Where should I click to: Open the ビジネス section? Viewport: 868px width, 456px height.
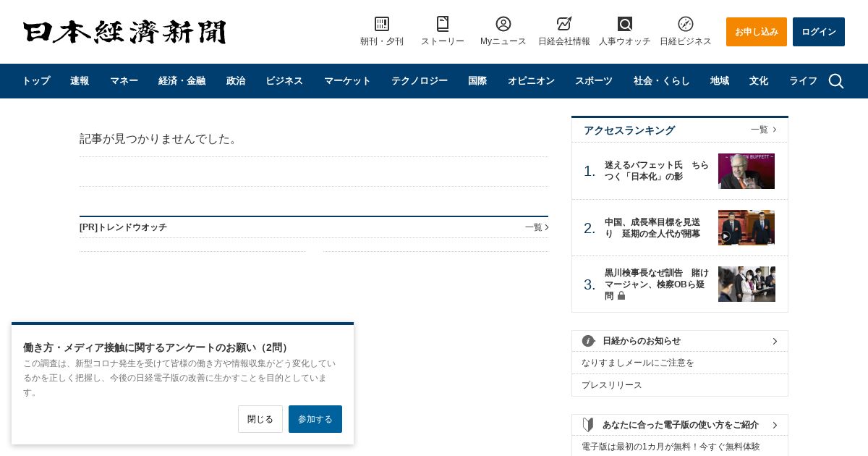point(284,81)
